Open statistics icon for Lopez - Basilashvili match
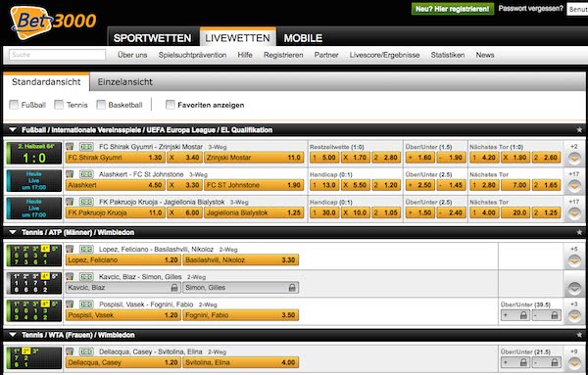The height and width of the screenshot is (375, 588). click(70, 249)
